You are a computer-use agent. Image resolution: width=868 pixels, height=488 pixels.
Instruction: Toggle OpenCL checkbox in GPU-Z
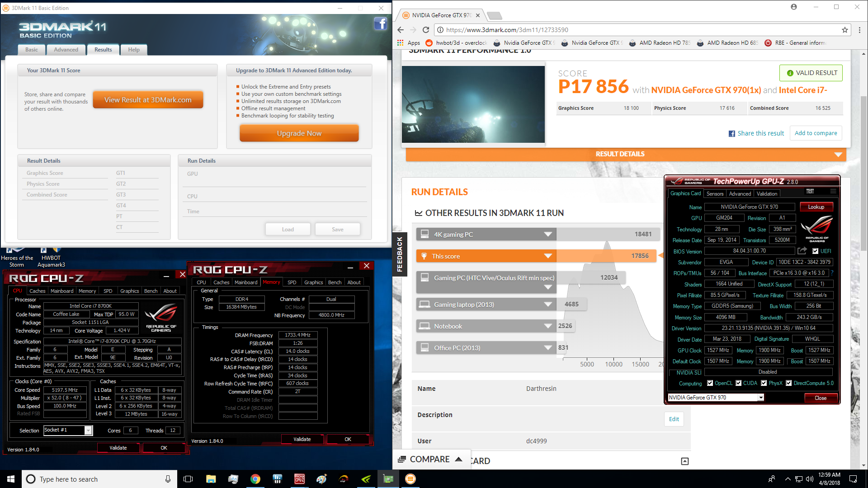tap(710, 383)
